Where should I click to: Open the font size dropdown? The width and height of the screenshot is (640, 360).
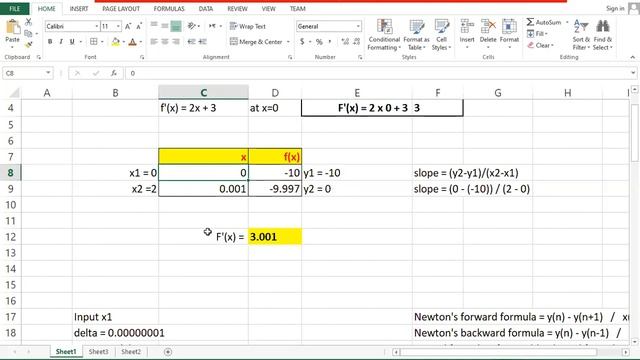pos(118,26)
